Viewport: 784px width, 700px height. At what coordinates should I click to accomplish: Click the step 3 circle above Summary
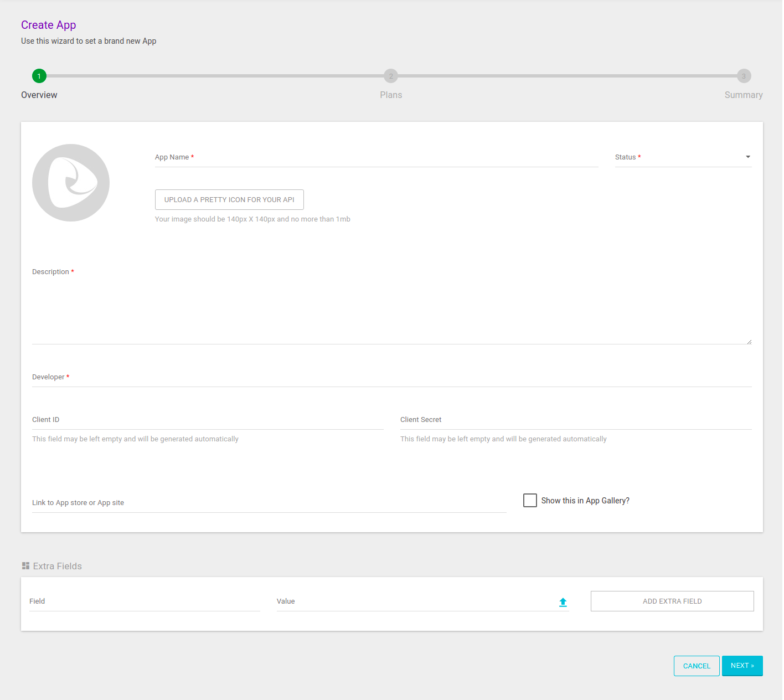click(x=744, y=76)
